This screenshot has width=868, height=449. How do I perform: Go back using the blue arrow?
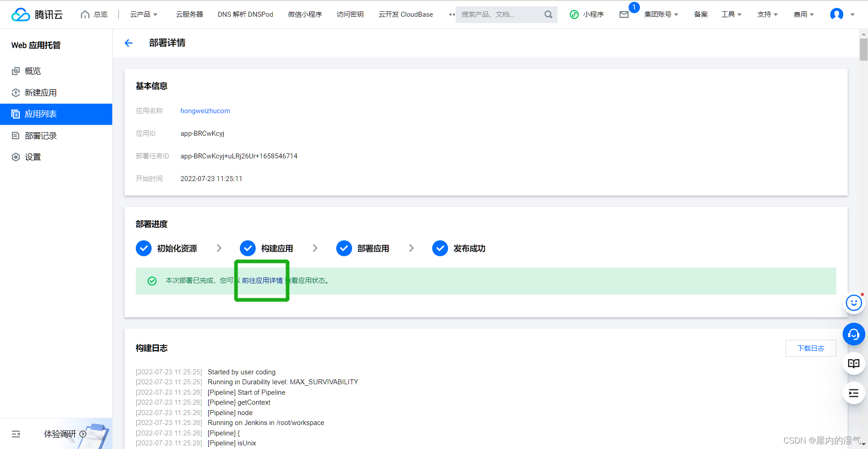coord(129,43)
